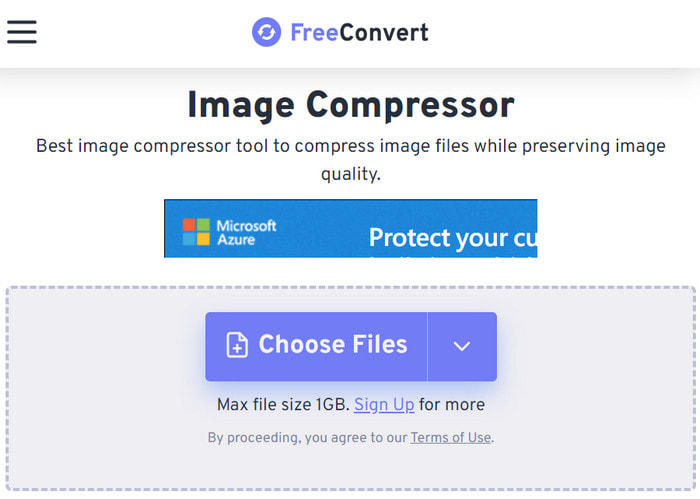The width and height of the screenshot is (700, 499).
Task: Click the FreeConvert wordmark text
Action: pyautogui.click(x=359, y=33)
